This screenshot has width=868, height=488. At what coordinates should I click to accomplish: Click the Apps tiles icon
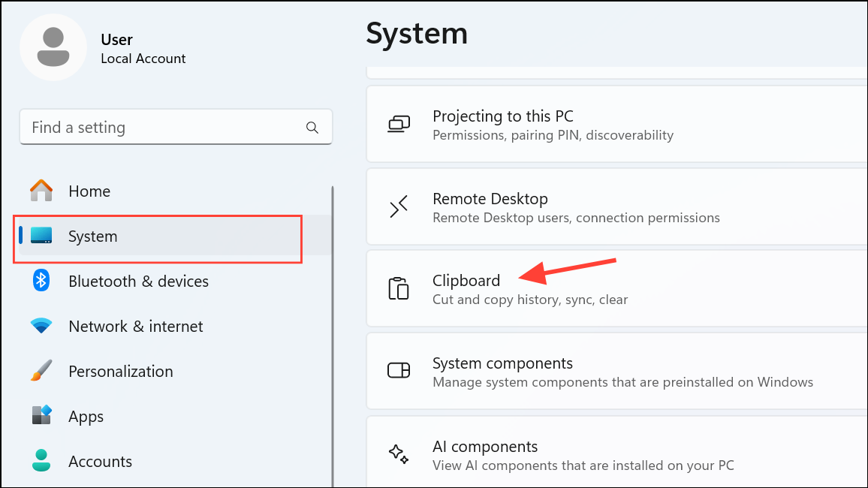click(x=41, y=416)
